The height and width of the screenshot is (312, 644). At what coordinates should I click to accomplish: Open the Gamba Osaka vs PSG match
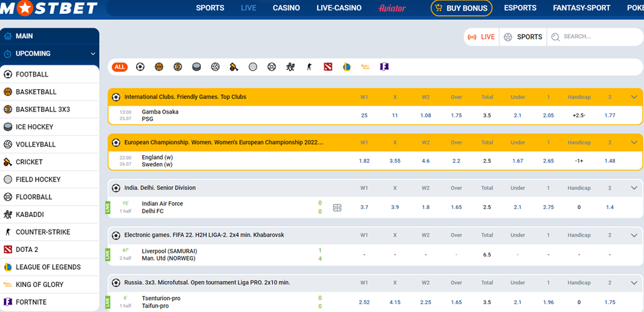tap(160, 115)
